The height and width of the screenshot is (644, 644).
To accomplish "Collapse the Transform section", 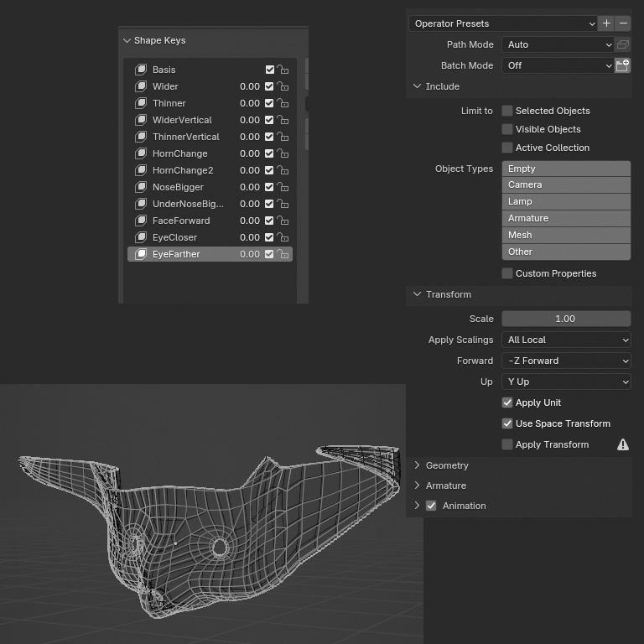I will click(x=417, y=294).
